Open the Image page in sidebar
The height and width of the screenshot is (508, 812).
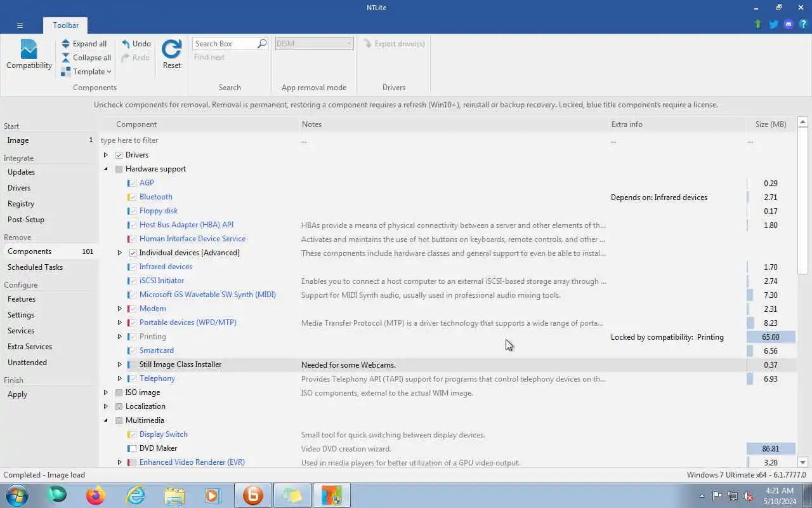click(49, 140)
